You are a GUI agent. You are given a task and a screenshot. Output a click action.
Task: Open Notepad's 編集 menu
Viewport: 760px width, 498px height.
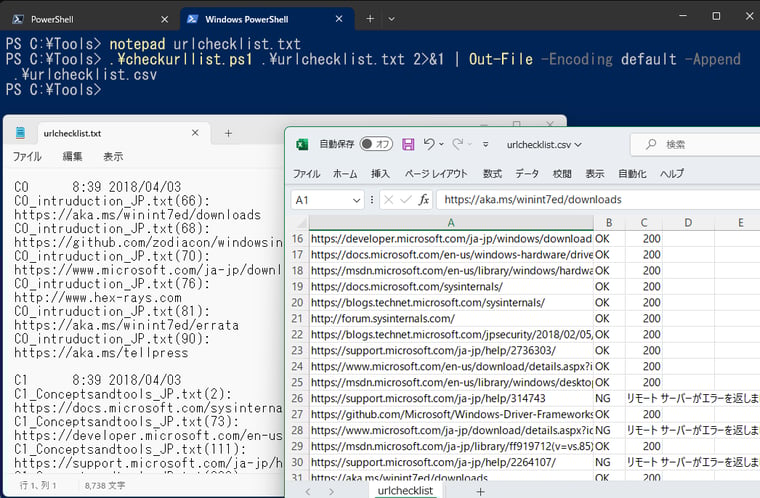[72, 157]
